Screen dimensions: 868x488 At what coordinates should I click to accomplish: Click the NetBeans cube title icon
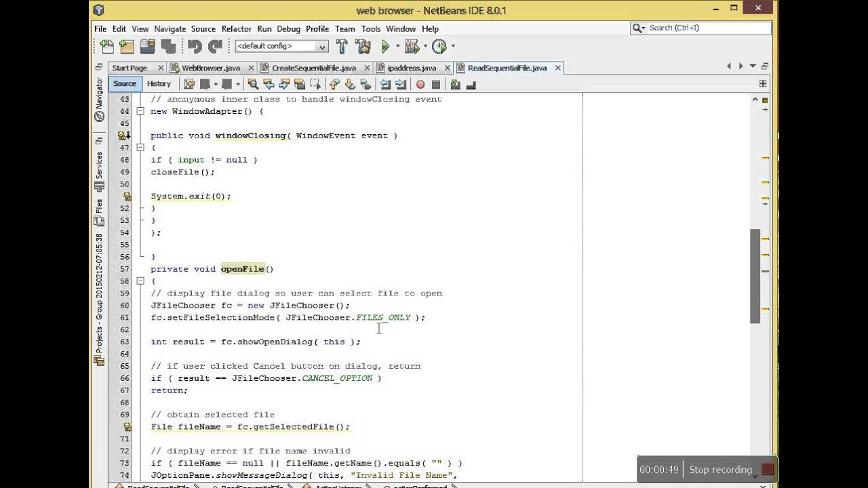tap(99, 10)
